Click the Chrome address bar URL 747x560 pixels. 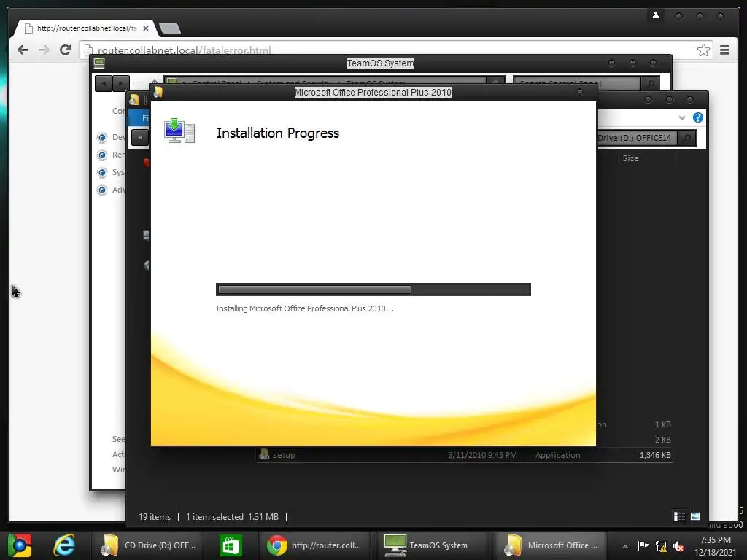point(184,50)
